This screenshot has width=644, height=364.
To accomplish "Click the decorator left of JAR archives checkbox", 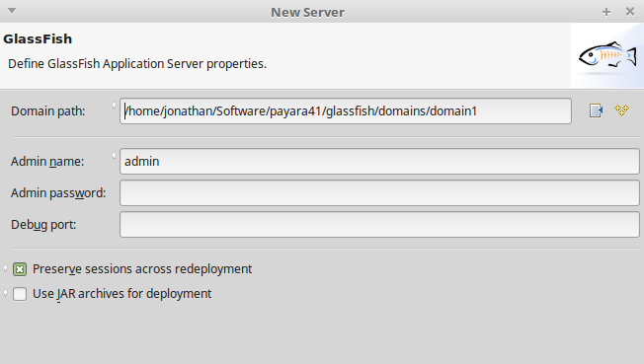I will pyautogui.click(x=5, y=293).
